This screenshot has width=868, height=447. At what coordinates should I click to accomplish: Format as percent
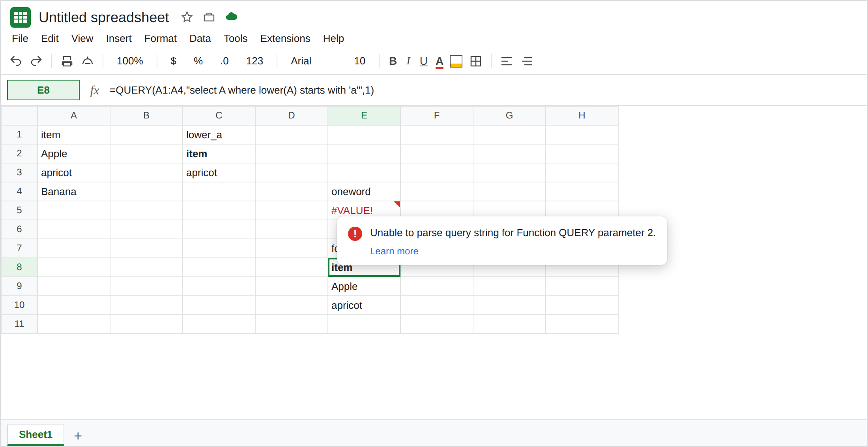pyautogui.click(x=198, y=61)
